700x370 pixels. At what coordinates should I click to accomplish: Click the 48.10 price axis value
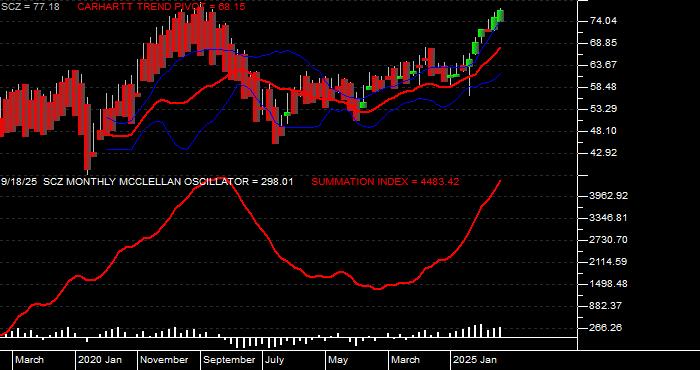click(603, 131)
